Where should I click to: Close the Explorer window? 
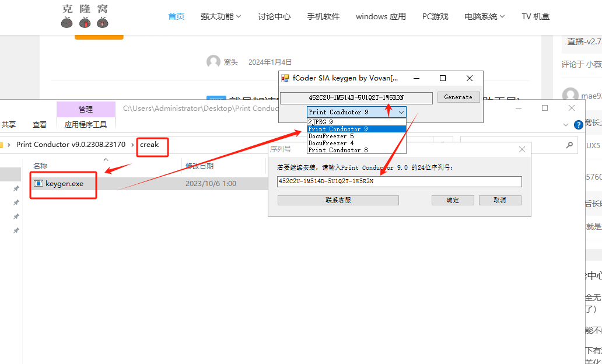pos(572,108)
